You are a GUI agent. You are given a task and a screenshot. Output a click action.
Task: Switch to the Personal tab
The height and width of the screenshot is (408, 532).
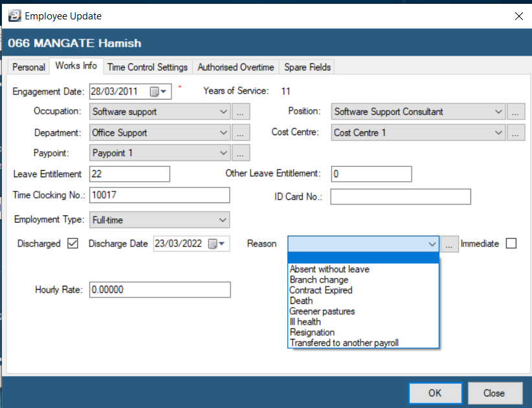coord(29,67)
